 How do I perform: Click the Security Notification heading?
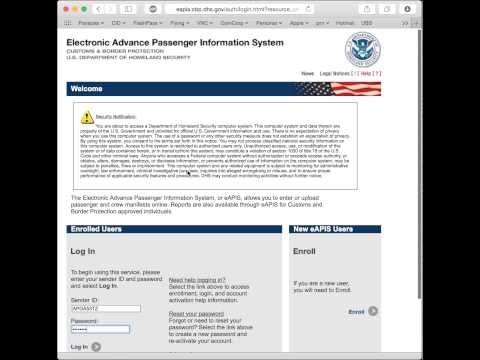(116, 117)
